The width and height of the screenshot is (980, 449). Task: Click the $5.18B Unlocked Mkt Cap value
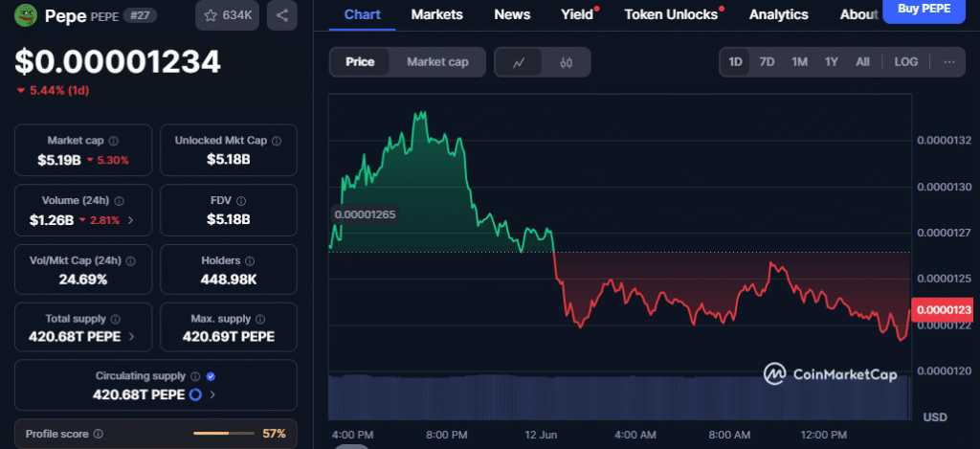click(x=228, y=160)
